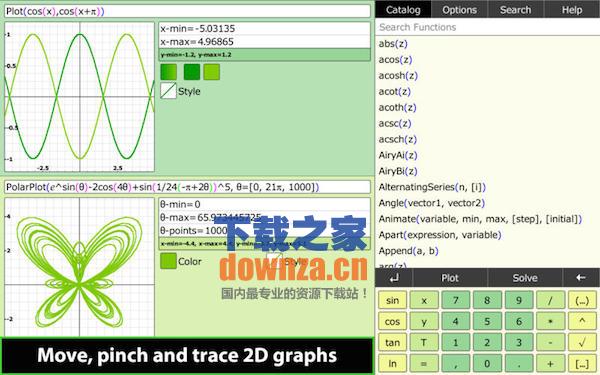This screenshot has width=600, height=375.
Task: Tap the comma key
Action: coord(455,364)
